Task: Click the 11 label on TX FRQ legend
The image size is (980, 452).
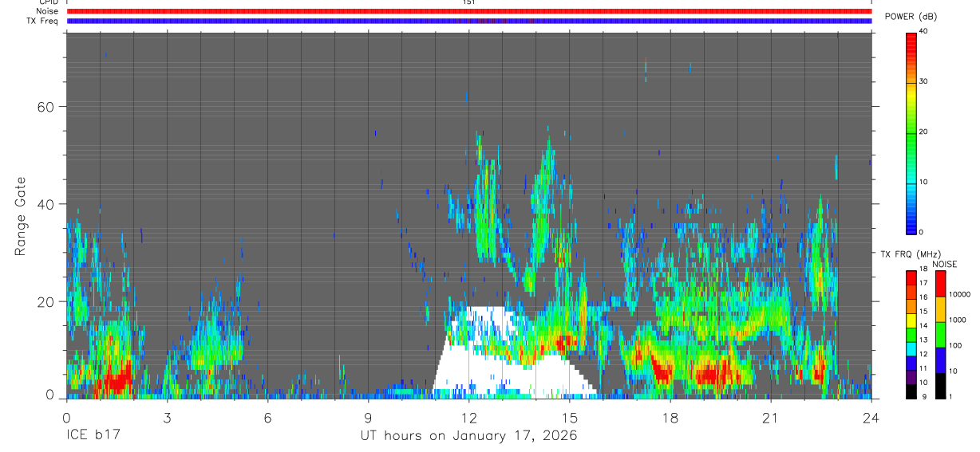Action: [923, 368]
